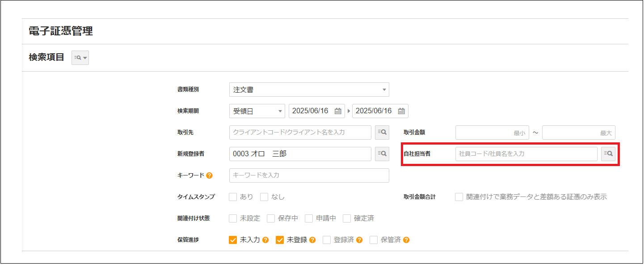Image resolution: width=644 pixels, height=265 pixels.
Task: Open calendar icon for start date
Action: point(338,111)
